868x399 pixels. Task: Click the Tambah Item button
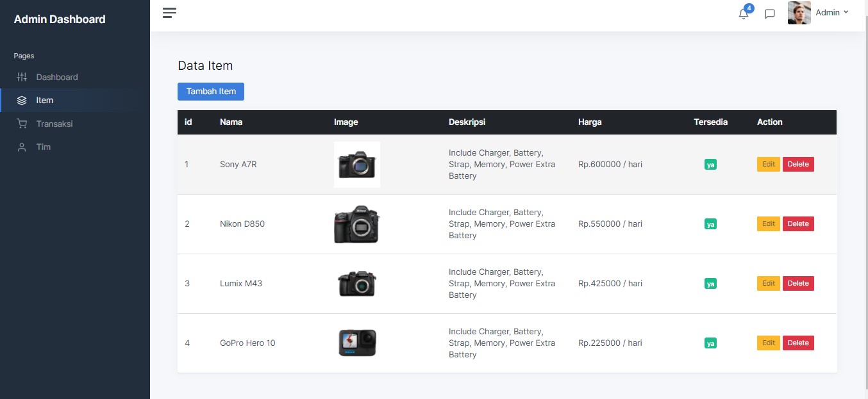pos(210,91)
